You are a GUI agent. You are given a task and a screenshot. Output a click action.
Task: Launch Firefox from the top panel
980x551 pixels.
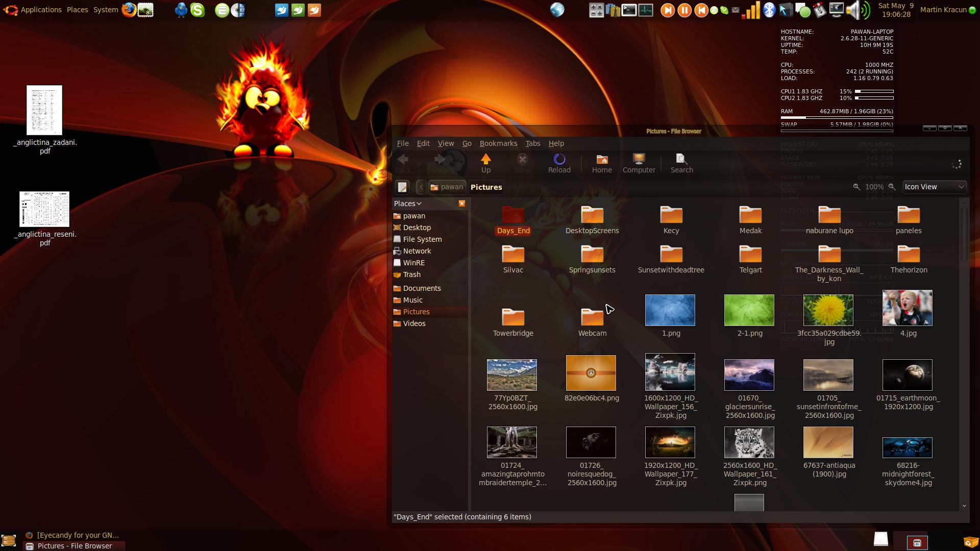click(x=129, y=10)
